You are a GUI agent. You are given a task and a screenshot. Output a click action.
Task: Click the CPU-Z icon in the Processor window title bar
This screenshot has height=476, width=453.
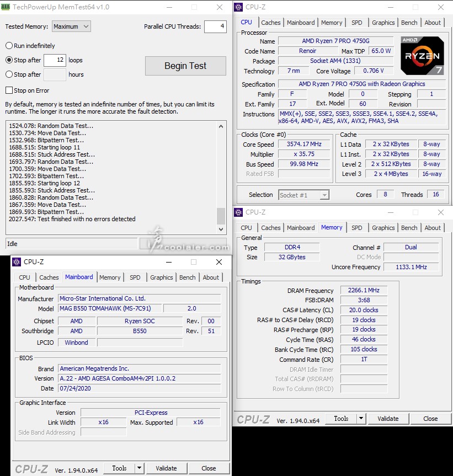tap(238, 7)
